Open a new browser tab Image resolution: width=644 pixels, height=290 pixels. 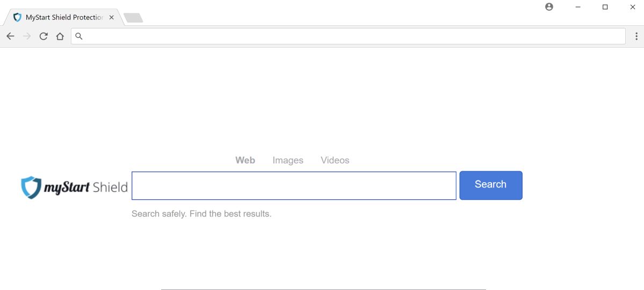click(x=133, y=18)
